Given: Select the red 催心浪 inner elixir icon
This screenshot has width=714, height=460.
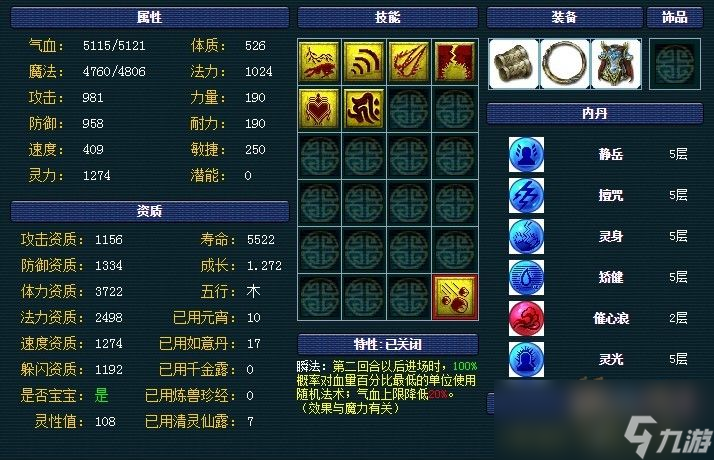Looking at the screenshot, I should [526, 318].
